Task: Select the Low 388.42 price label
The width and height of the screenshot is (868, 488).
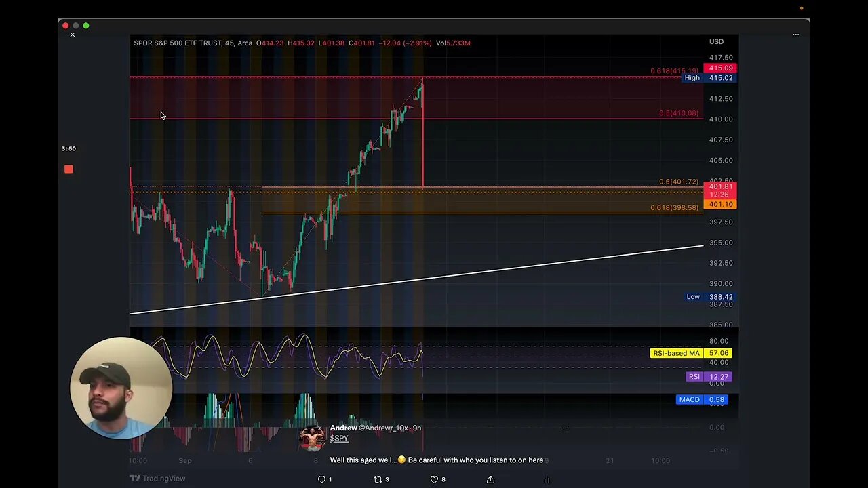Action: click(709, 297)
